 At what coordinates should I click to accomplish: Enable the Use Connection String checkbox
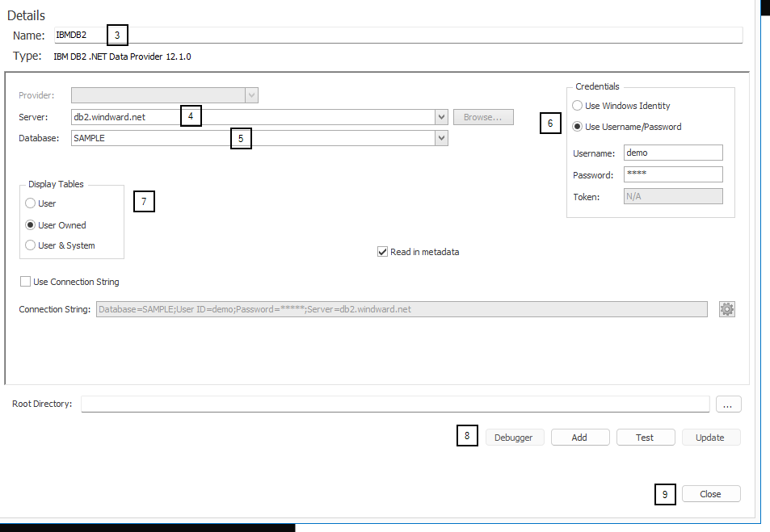tap(25, 281)
